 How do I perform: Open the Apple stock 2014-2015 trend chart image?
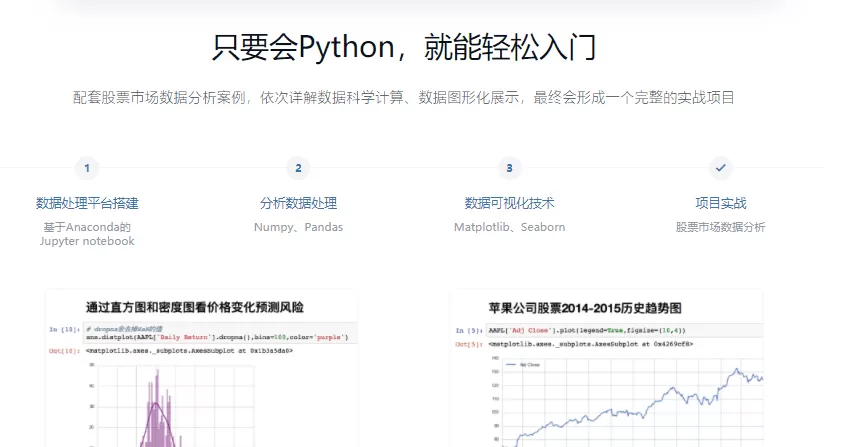(607, 369)
